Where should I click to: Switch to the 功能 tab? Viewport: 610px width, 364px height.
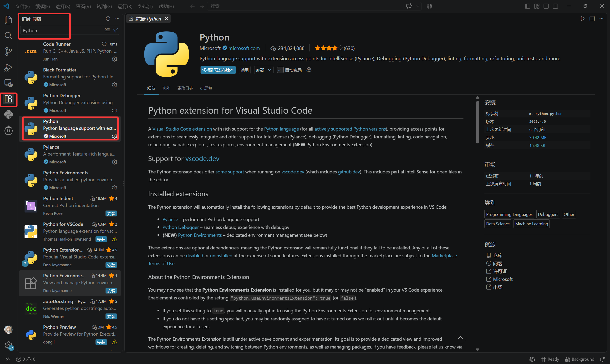166,88
